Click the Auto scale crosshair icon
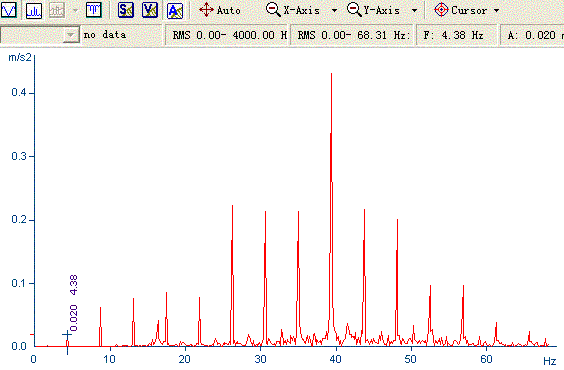Viewport: 564px width, 370px height. coord(206,10)
